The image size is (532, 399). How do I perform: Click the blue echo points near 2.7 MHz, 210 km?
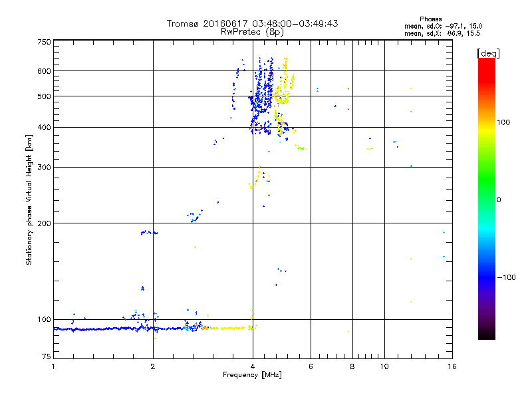[x=195, y=216]
